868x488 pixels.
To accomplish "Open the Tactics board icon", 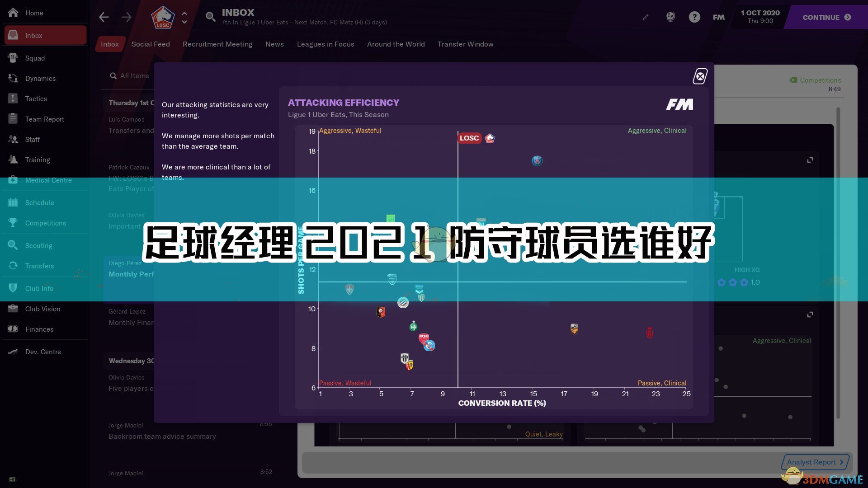I will [x=13, y=99].
